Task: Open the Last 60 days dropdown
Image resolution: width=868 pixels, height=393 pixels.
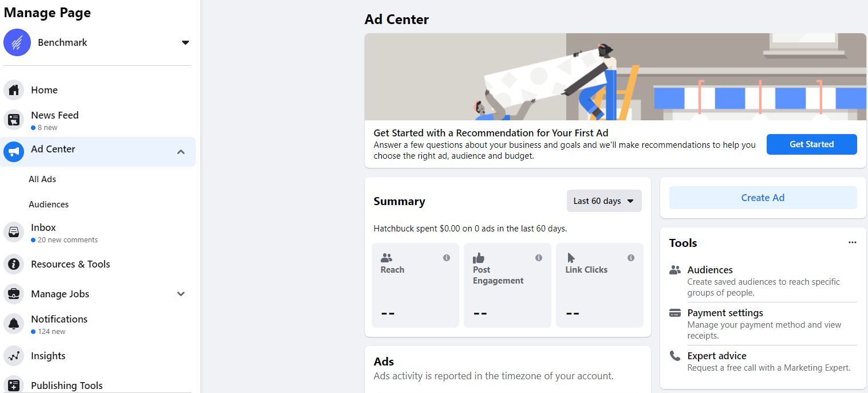Action: click(x=604, y=201)
